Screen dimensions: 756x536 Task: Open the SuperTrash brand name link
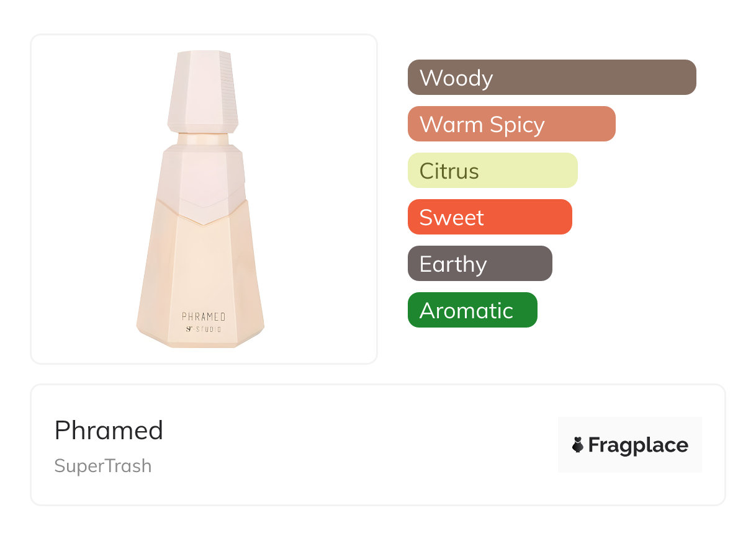[x=102, y=466]
